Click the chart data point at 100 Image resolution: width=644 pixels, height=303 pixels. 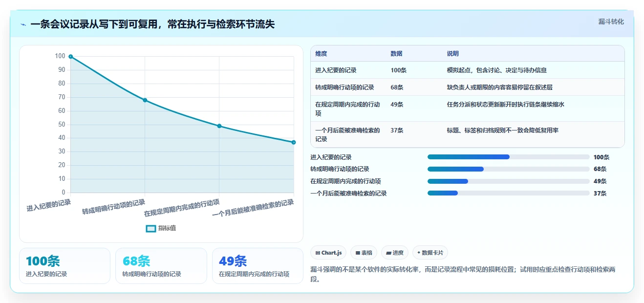(x=71, y=57)
